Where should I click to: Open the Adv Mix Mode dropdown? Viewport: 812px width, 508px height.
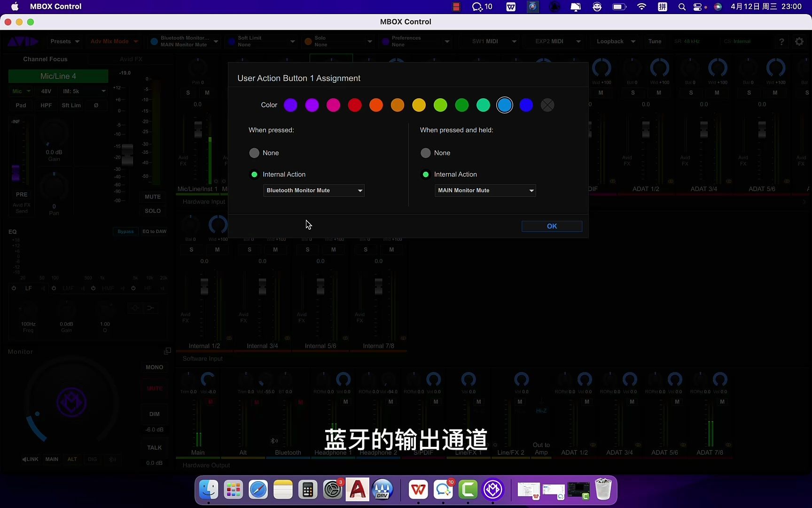(x=114, y=41)
